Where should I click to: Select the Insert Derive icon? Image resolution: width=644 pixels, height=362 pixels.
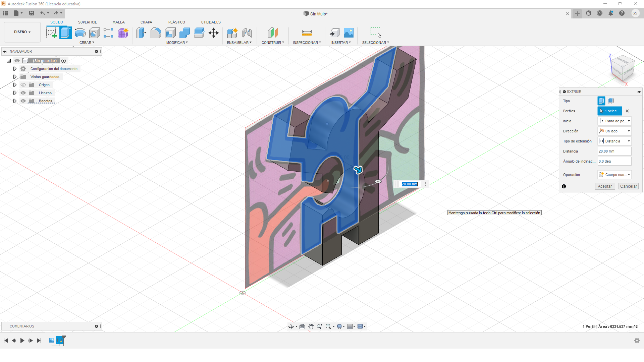pos(334,33)
